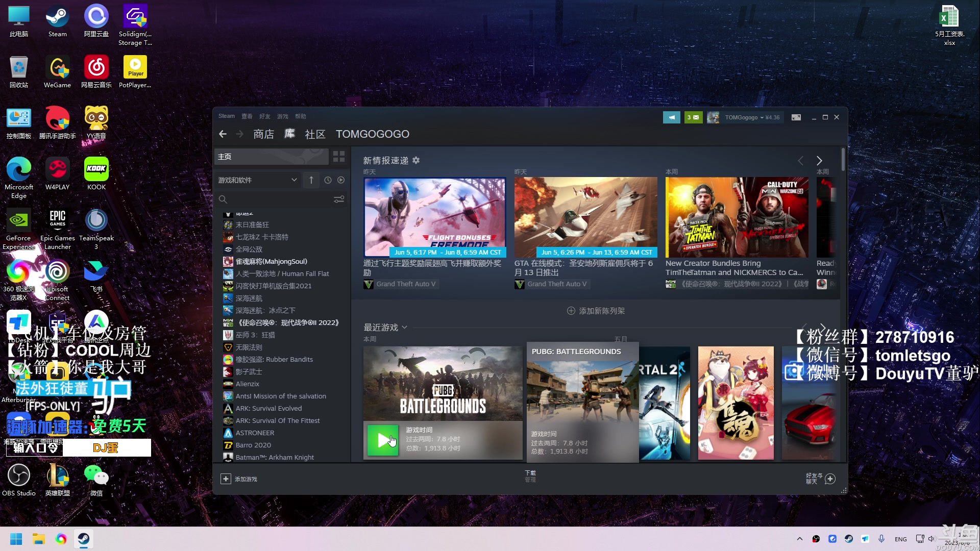This screenshot has height=551, width=980.
Task: Open Windows Start button
Action: [x=16, y=539]
